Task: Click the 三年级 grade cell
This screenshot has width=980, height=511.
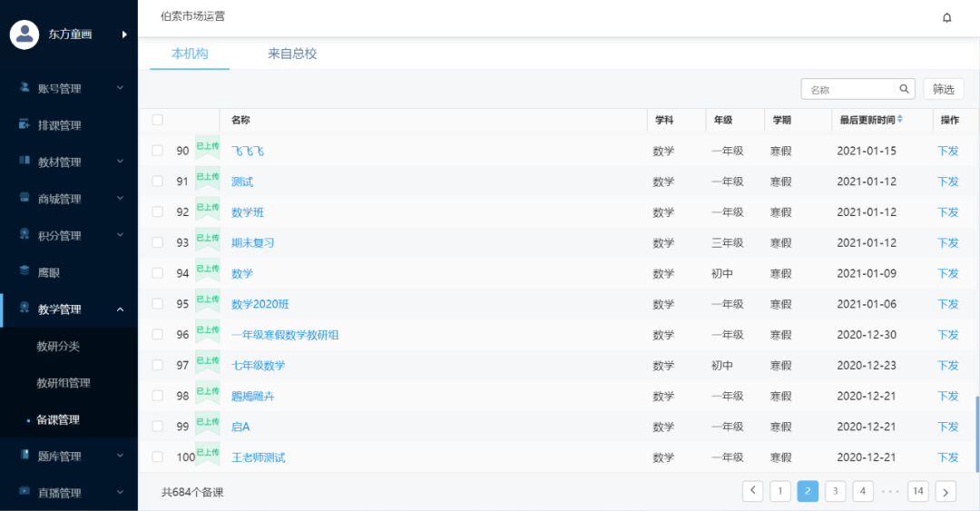Action: click(727, 242)
